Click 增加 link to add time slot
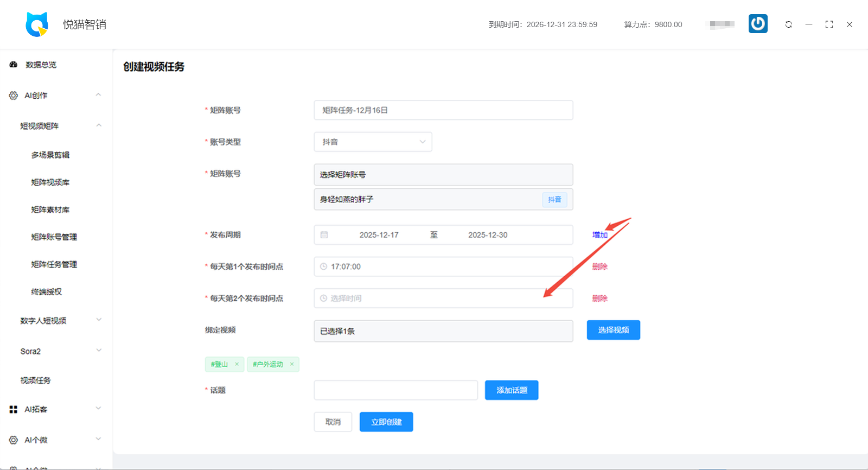Image resolution: width=868 pixels, height=470 pixels. click(x=599, y=235)
